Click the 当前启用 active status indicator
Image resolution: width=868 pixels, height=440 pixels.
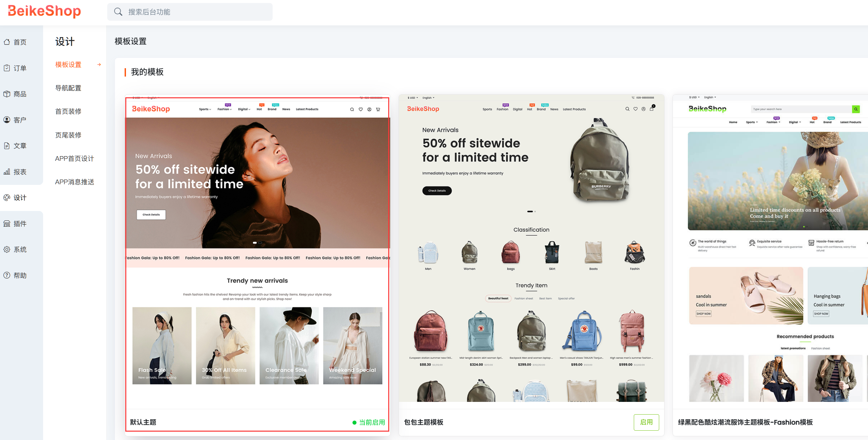(369, 422)
